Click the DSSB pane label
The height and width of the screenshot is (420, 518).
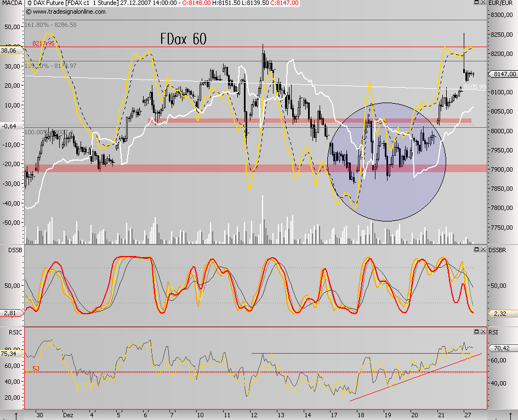(15, 250)
